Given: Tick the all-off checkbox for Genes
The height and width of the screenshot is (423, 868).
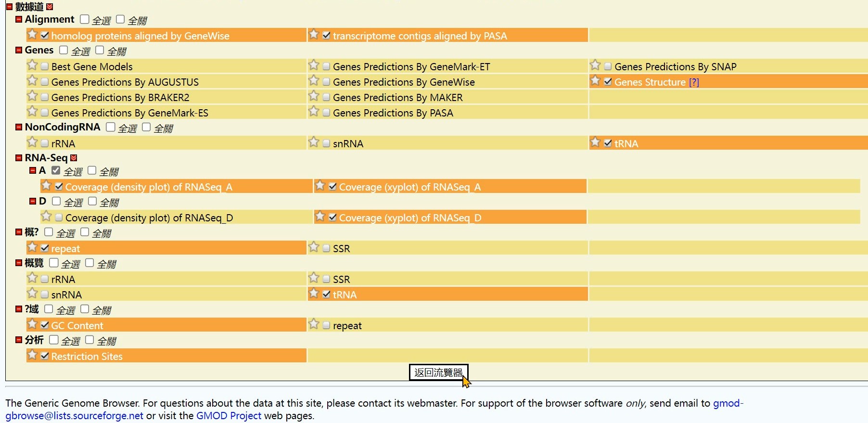Looking at the screenshot, I should click(100, 50).
